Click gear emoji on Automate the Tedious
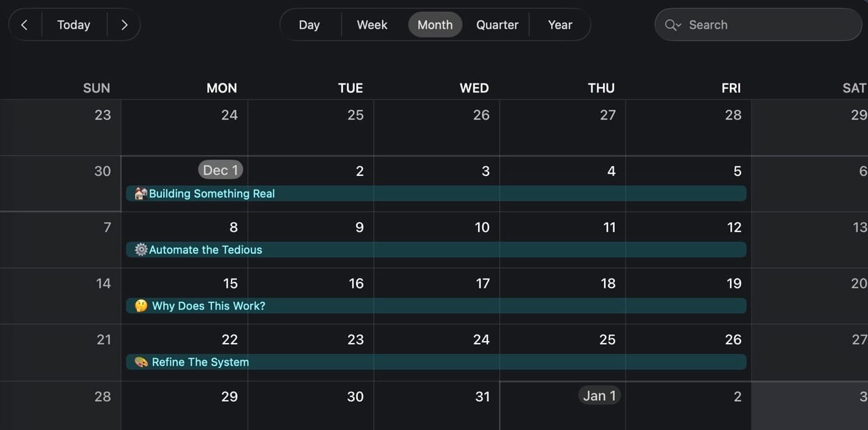868x430 pixels. coord(141,250)
